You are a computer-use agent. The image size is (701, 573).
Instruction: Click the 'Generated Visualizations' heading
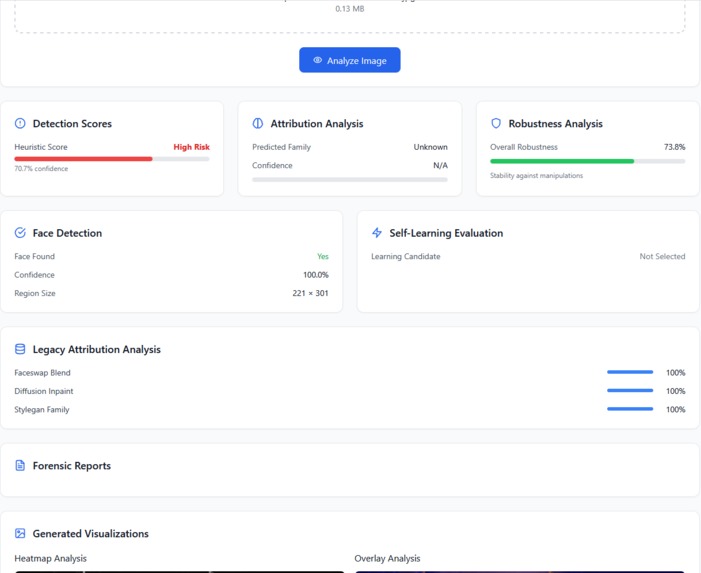tap(90, 533)
